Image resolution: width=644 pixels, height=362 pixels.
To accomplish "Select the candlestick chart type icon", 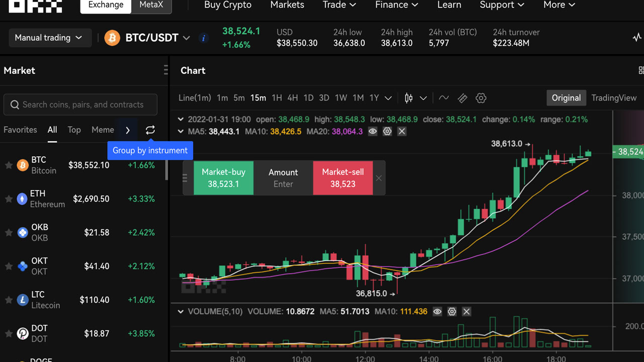I will tap(409, 98).
